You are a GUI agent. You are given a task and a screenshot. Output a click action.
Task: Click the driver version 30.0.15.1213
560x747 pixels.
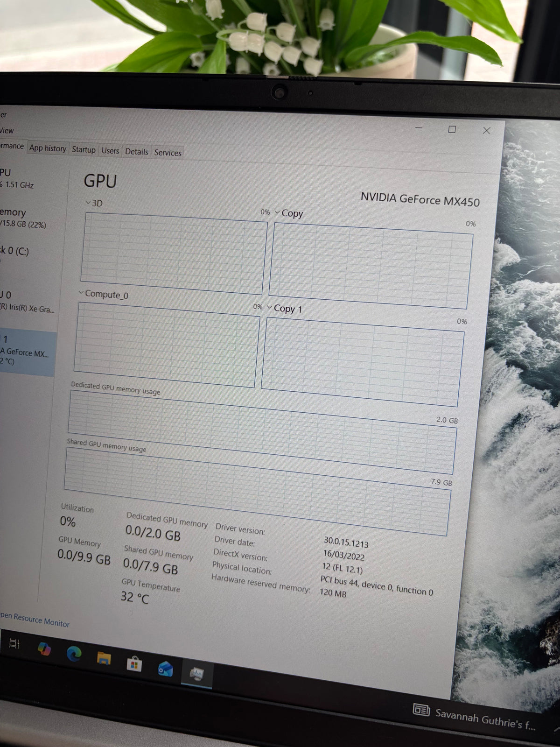point(346,542)
